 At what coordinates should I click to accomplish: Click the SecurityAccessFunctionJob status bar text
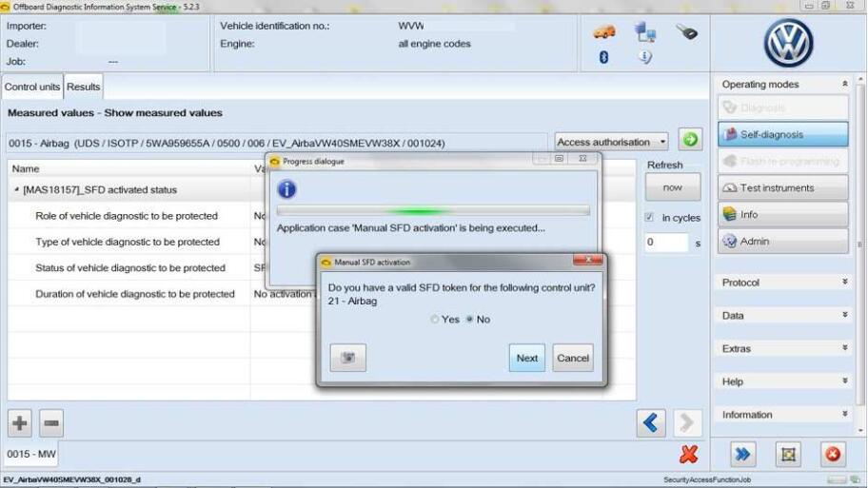click(x=707, y=479)
